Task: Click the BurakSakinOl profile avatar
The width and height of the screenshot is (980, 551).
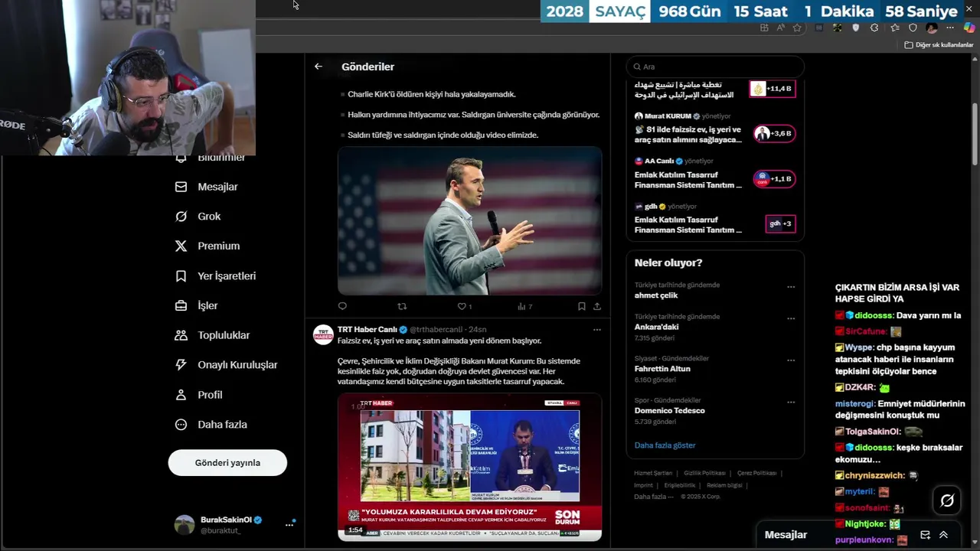Action: [x=185, y=524]
